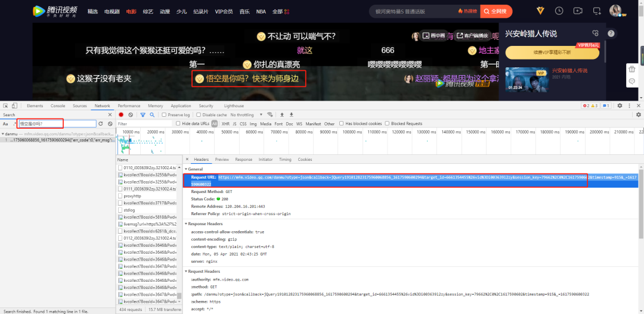The height and width of the screenshot is (314, 644).
Task: Open the VIP badge icon in header
Action: point(540,11)
